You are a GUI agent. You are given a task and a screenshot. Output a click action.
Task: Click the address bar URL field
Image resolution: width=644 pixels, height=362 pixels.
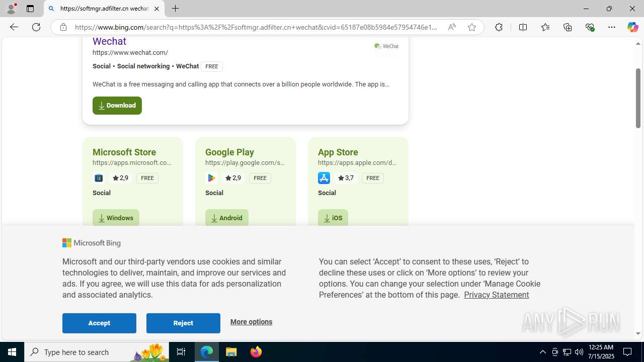(x=256, y=27)
